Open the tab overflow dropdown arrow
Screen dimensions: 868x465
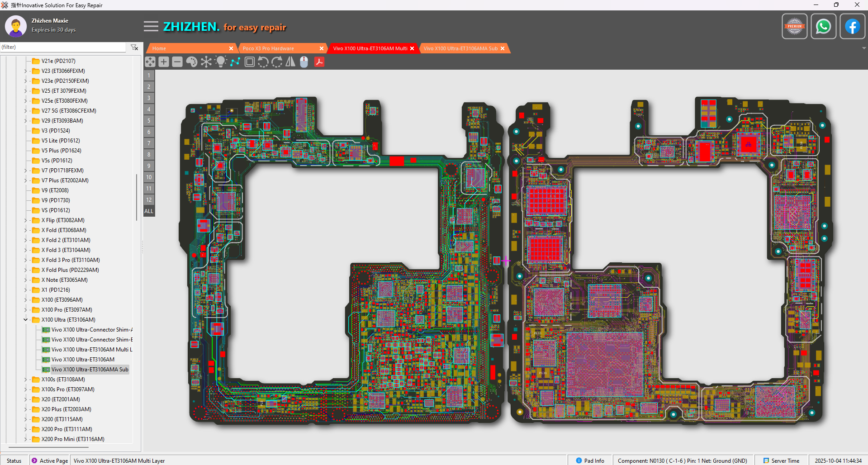click(x=864, y=48)
